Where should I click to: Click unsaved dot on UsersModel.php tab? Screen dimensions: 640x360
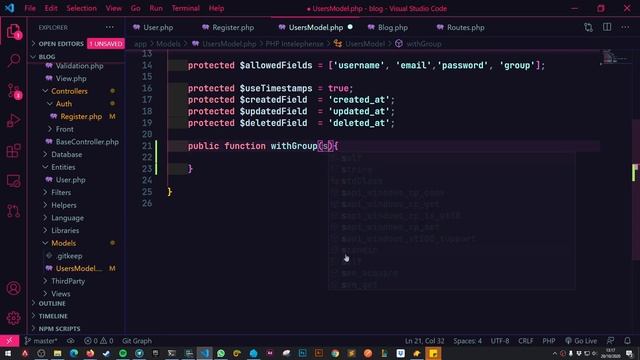pos(350,27)
